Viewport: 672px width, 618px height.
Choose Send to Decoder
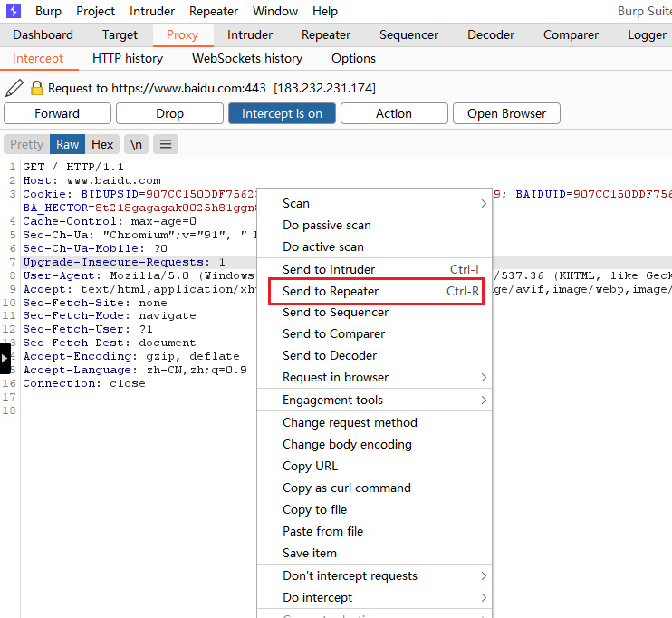tap(375, 355)
